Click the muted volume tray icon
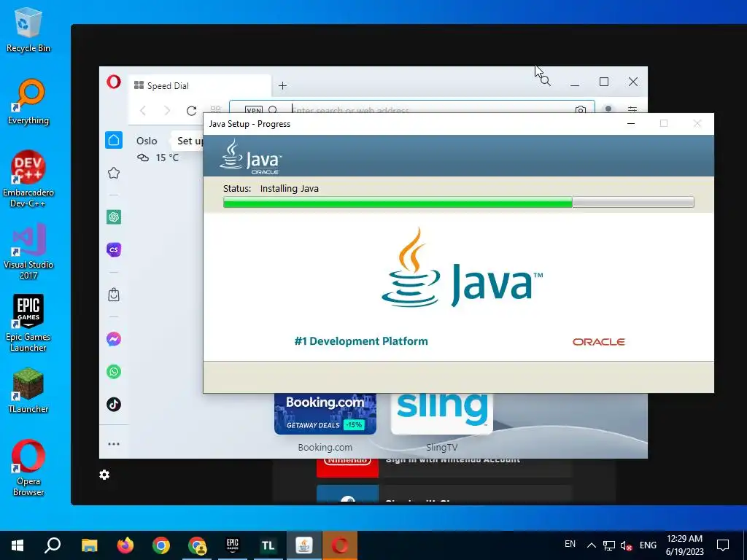Image resolution: width=747 pixels, height=560 pixels. [626, 545]
